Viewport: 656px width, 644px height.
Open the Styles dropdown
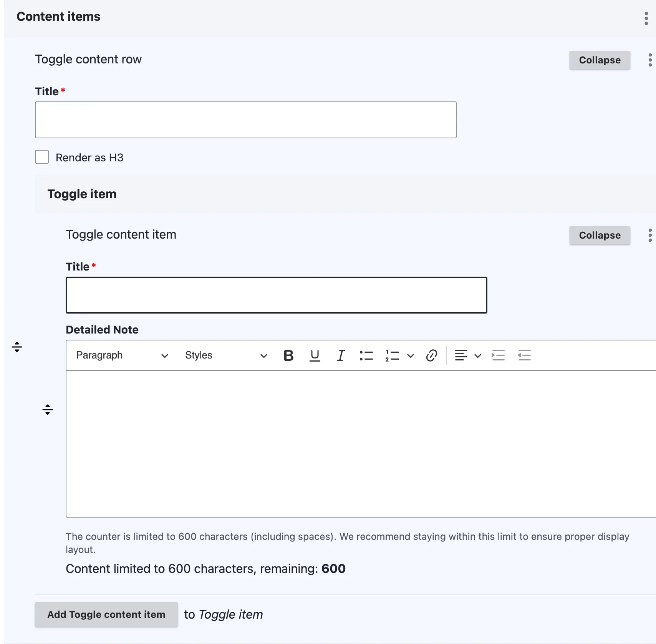[x=226, y=355]
